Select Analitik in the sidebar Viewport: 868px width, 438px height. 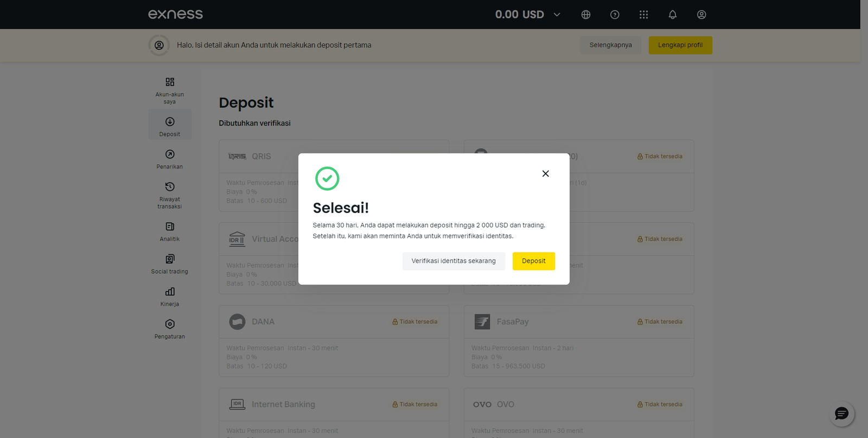tap(170, 231)
